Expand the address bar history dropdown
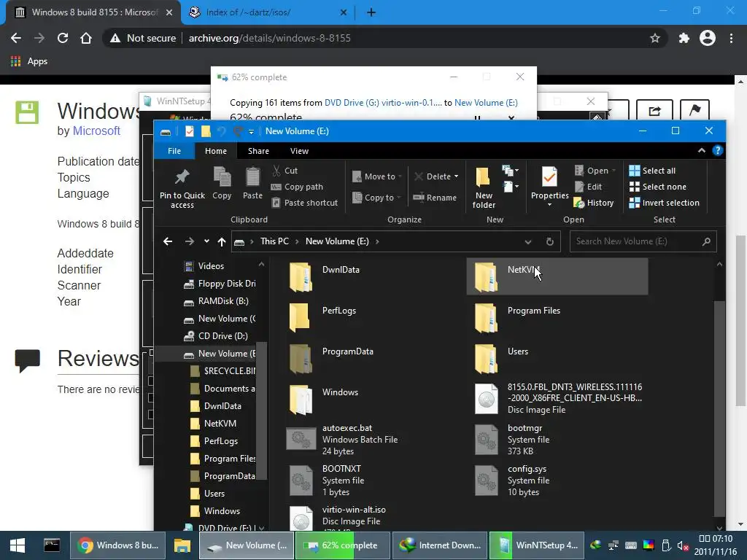 (x=528, y=241)
